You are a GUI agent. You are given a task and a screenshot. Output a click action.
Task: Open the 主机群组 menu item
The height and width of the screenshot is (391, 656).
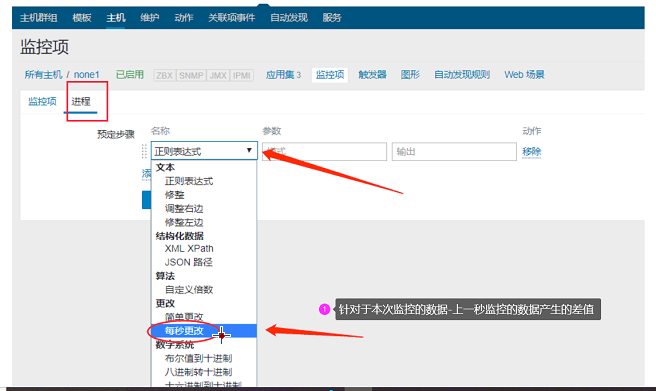38,18
